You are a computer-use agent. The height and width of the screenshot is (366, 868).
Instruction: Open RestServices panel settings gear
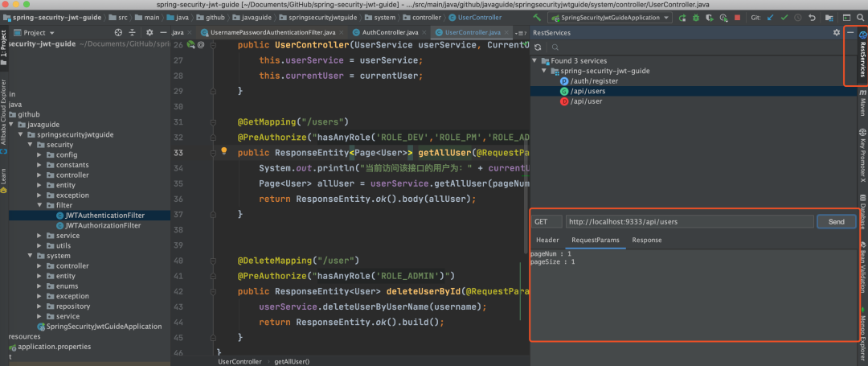click(837, 32)
